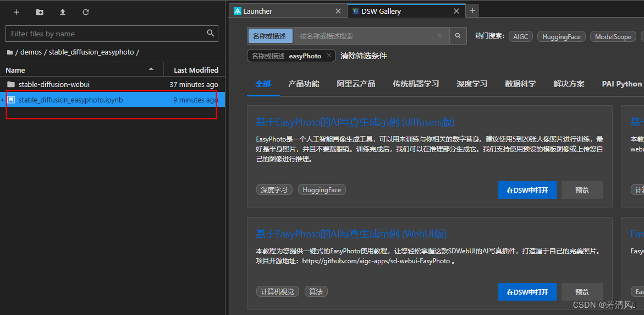Select the 传统机器学习 category tab
The image size is (644, 315).
click(416, 84)
